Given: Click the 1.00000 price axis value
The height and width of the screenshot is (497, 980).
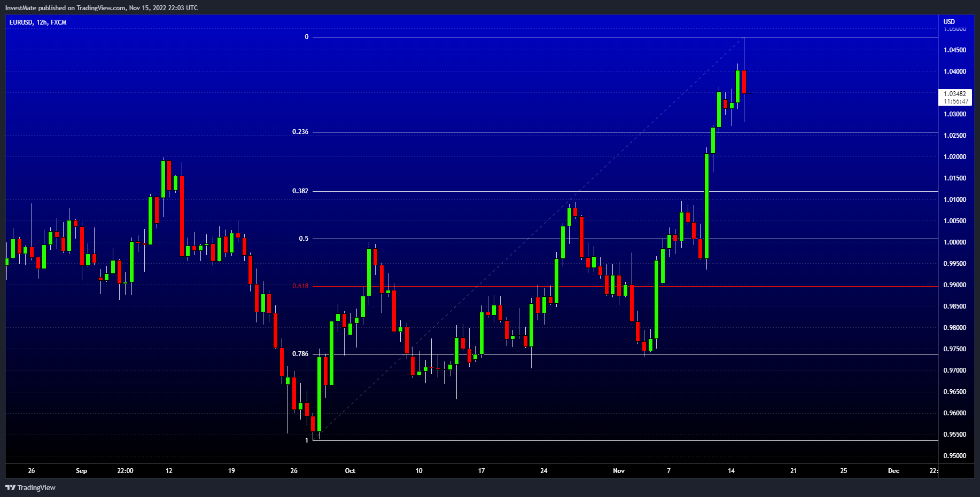Looking at the screenshot, I should [955, 242].
